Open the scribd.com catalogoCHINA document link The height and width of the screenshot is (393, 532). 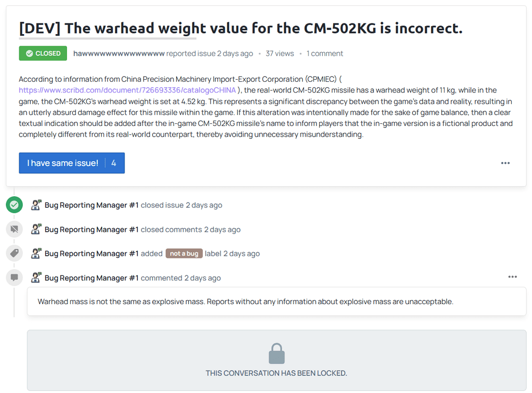click(127, 90)
